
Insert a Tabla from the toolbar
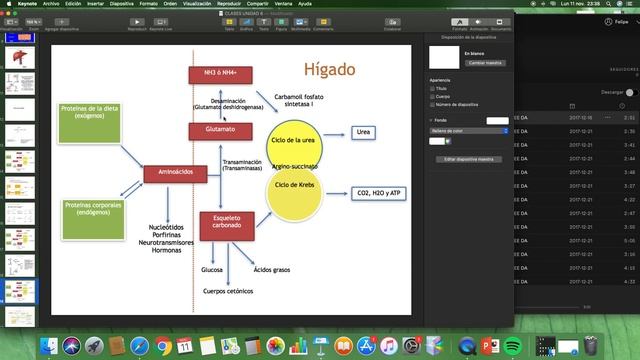tap(229, 22)
